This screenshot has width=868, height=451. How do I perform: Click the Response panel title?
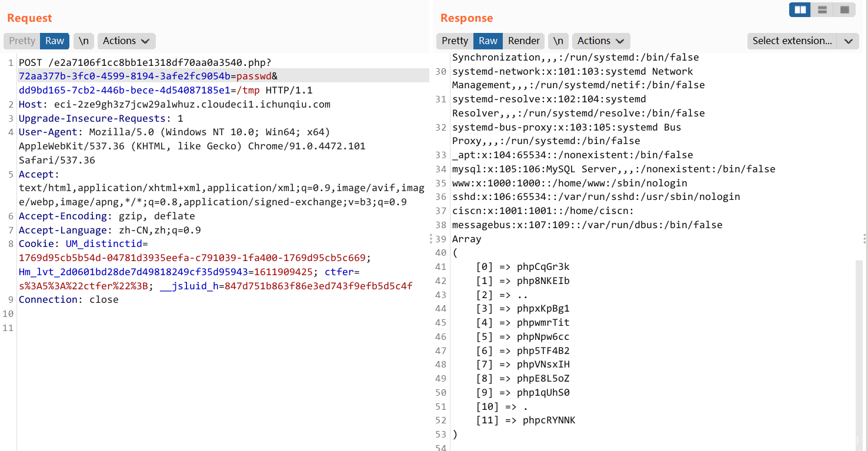pos(467,18)
